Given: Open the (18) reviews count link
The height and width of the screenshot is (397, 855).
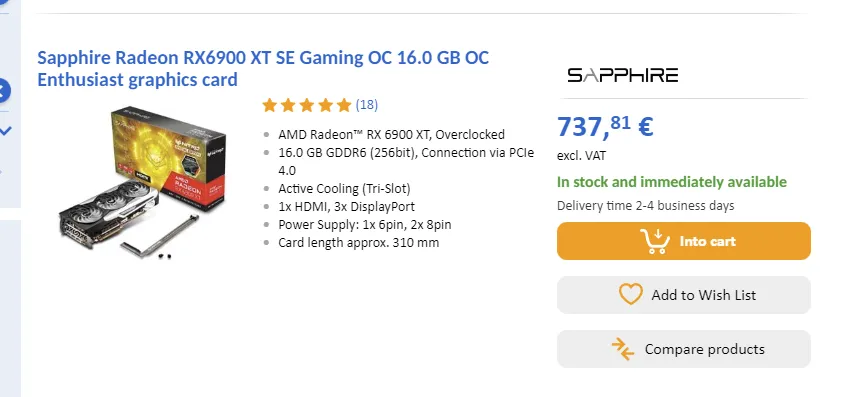Looking at the screenshot, I should [366, 105].
